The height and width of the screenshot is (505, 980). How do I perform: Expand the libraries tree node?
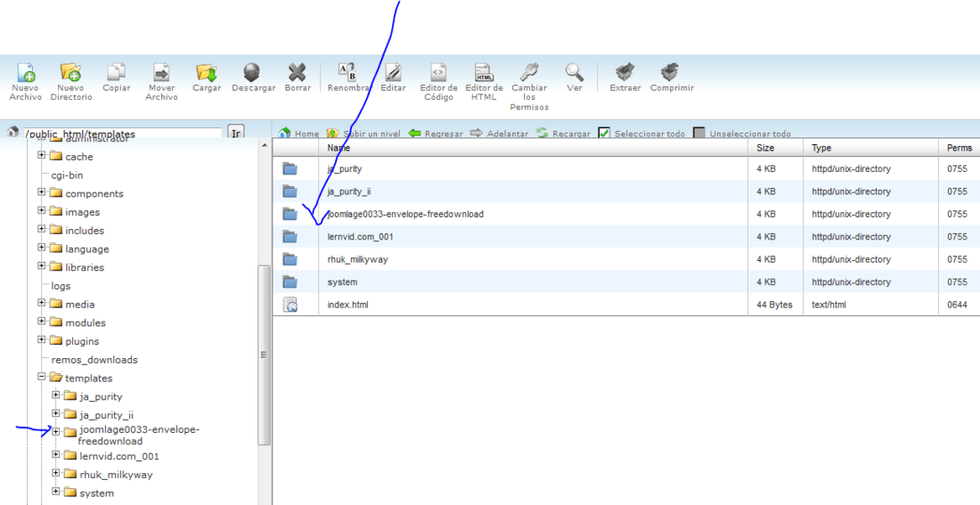(41, 265)
